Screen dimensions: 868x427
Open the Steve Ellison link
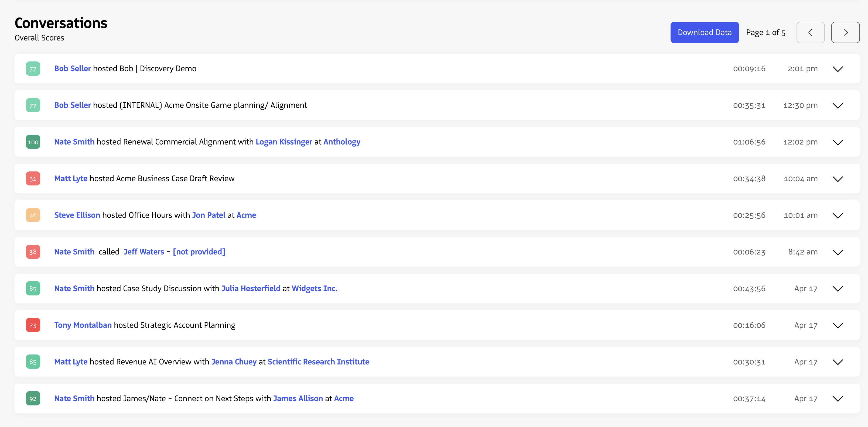(x=77, y=215)
